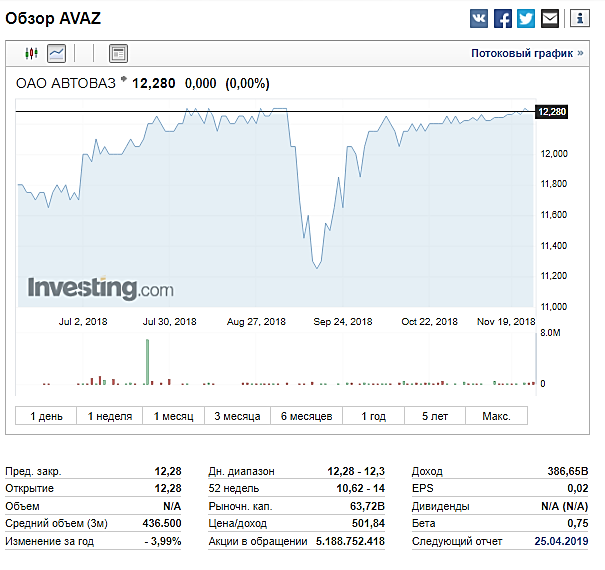
Task: Select the 1 день range
Action: pos(46,416)
